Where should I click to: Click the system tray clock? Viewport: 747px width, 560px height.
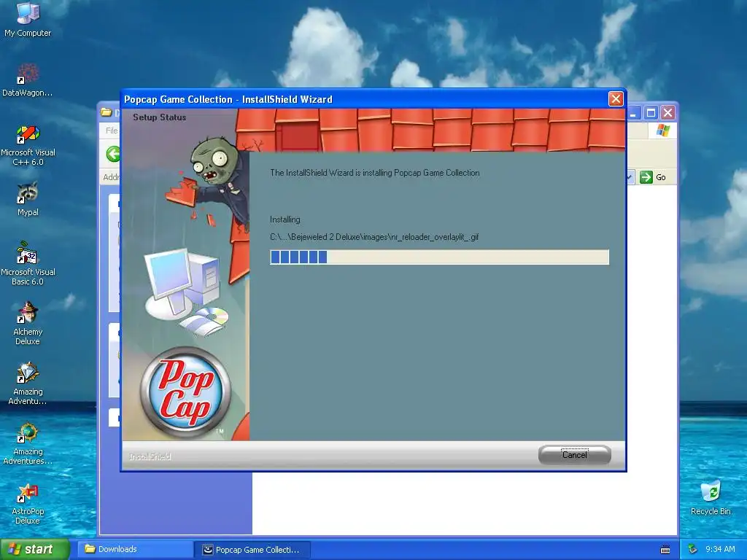(x=720, y=550)
